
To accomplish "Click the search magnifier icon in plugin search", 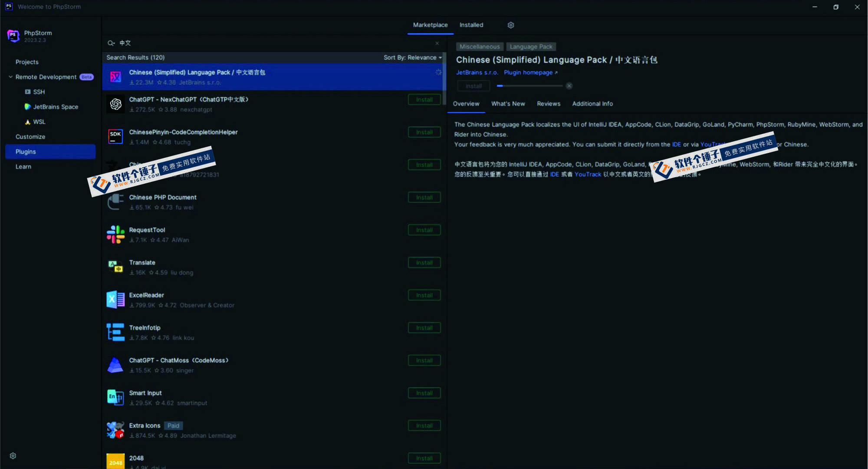I will click(x=111, y=43).
